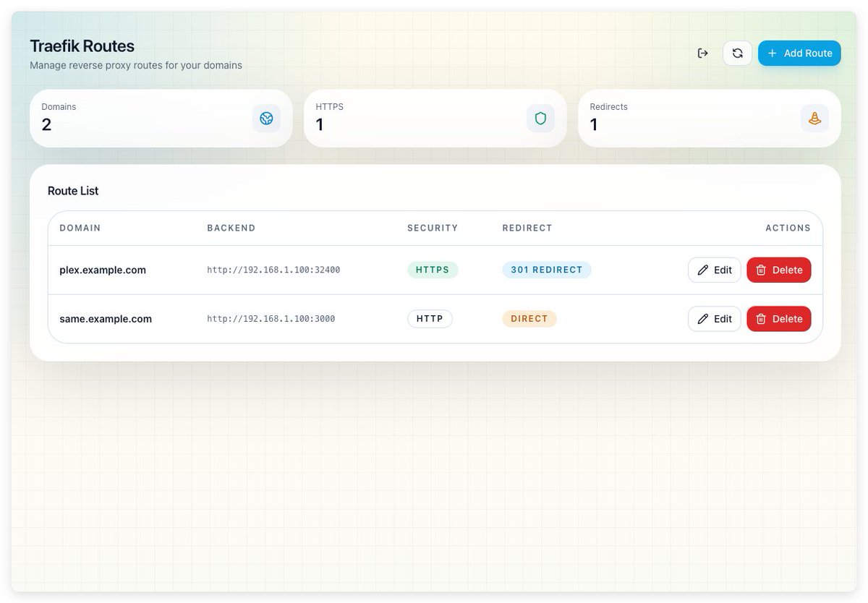Edit the same.example.com route
This screenshot has width=868, height=603.
point(715,319)
